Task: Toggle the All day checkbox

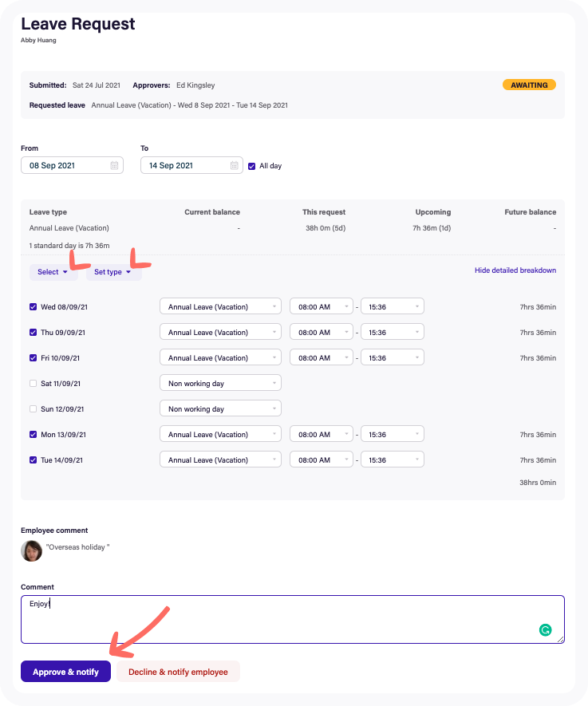Action: pyautogui.click(x=252, y=166)
